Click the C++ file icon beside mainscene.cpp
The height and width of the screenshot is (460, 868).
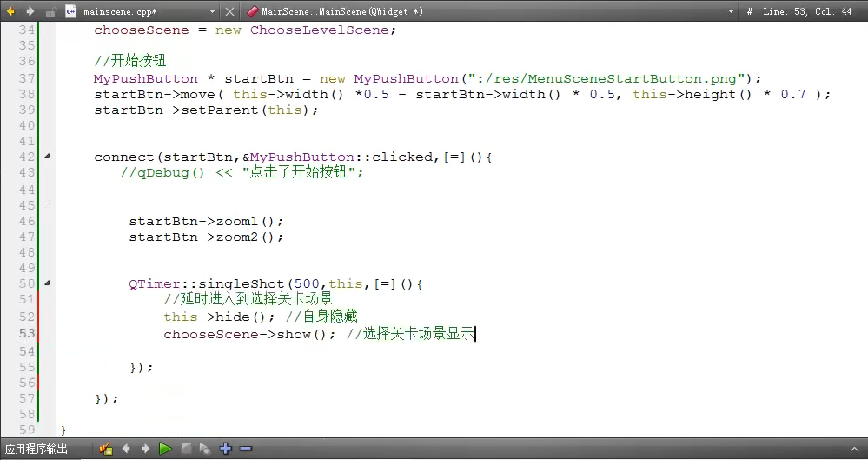[x=70, y=11]
